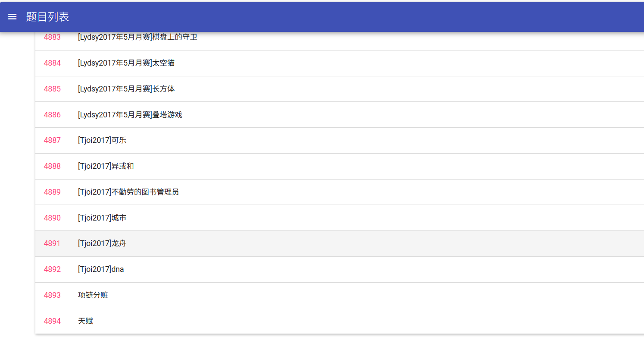
Task: Open problem number 4886
Action: pyautogui.click(x=52, y=115)
